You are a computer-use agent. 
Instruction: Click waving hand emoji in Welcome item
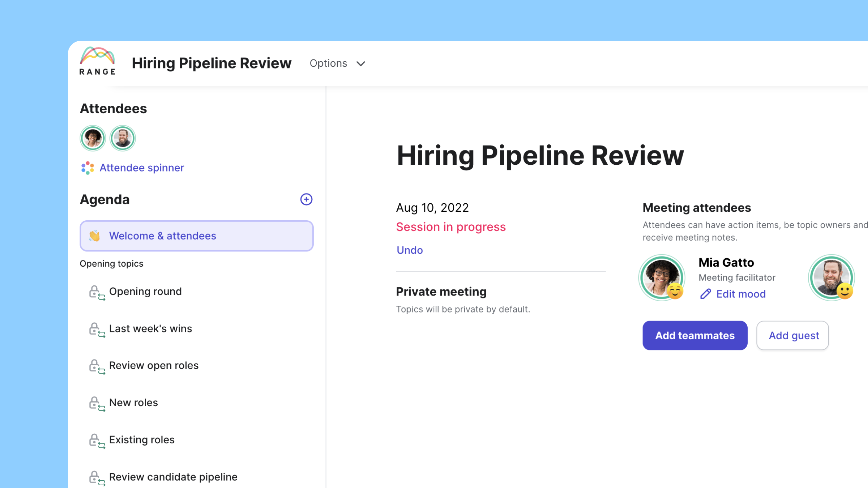(95, 236)
